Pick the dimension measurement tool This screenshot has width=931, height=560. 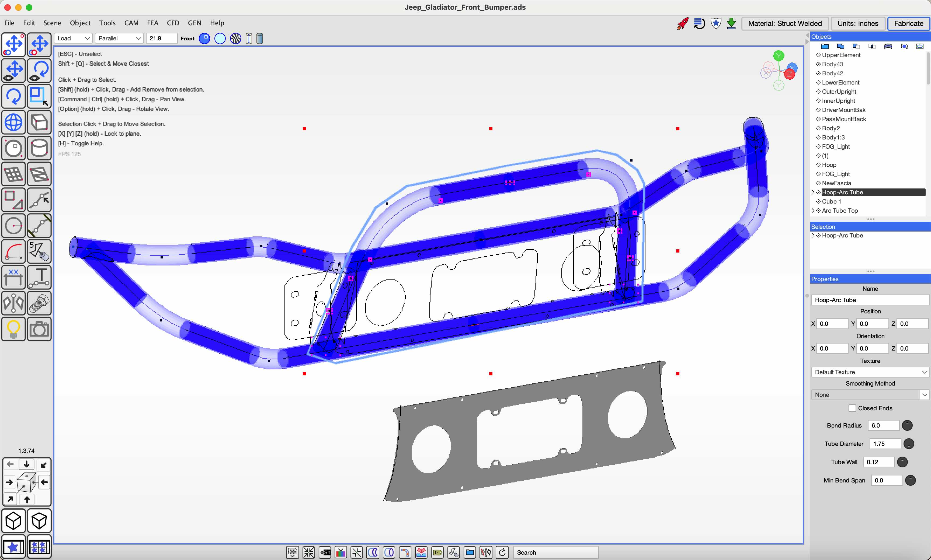[x=13, y=277]
